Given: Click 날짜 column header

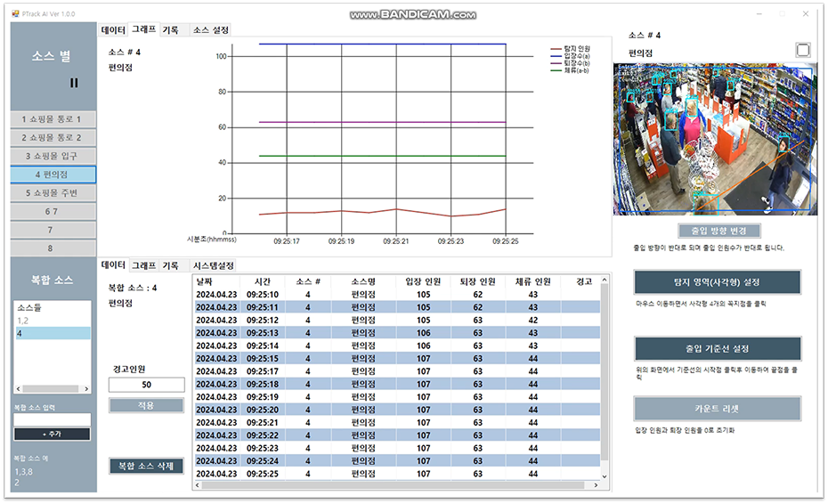Looking at the screenshot, I should tap(217, 281).
